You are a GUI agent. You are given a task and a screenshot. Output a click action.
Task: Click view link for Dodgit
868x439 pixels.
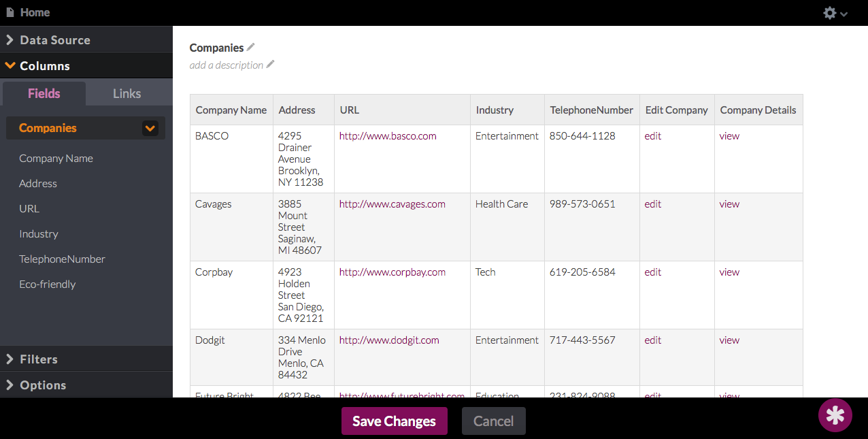(x=729, y=340)
